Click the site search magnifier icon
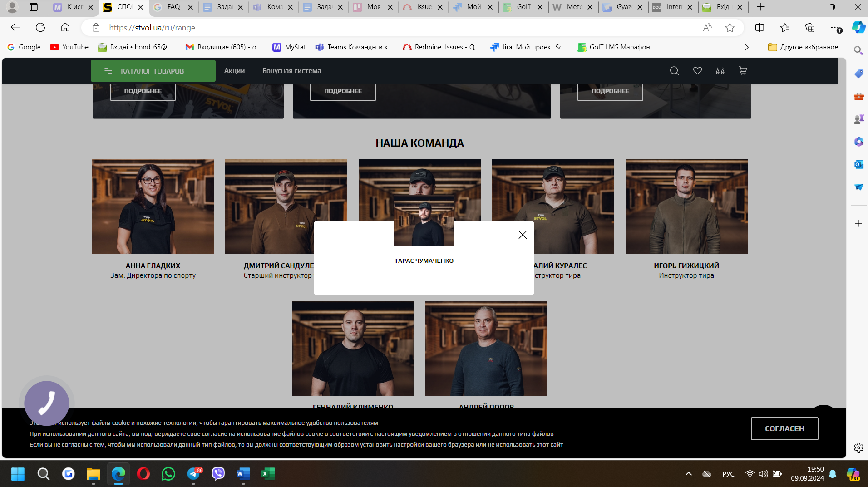 [x=674, y=71]
